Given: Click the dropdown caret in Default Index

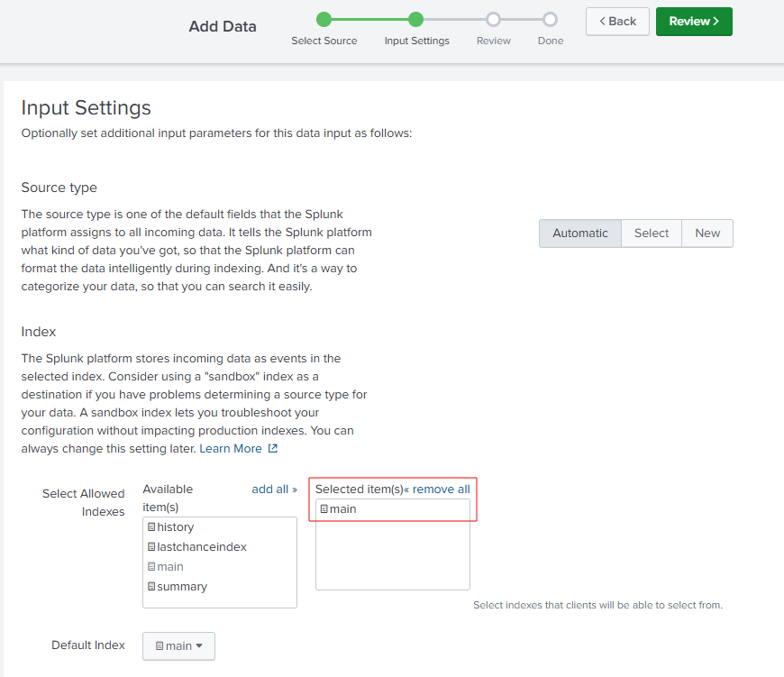Looking at the screenshot, I should pyautogui.click(x=199, y=646).
